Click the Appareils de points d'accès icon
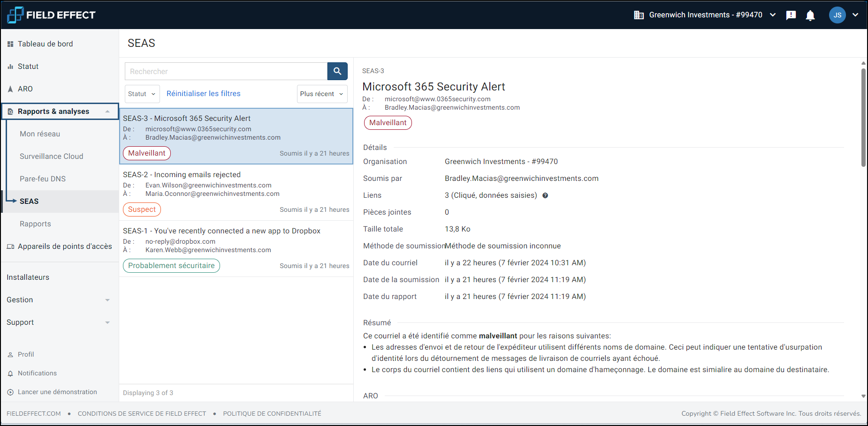This screenshot has width=868, height=426. point(10,247)
